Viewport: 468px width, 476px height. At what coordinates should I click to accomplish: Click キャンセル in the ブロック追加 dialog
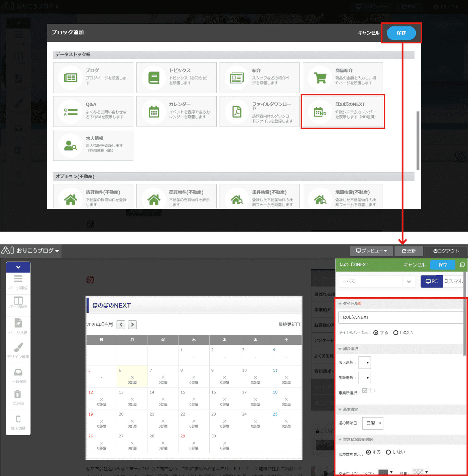[369, 33]
